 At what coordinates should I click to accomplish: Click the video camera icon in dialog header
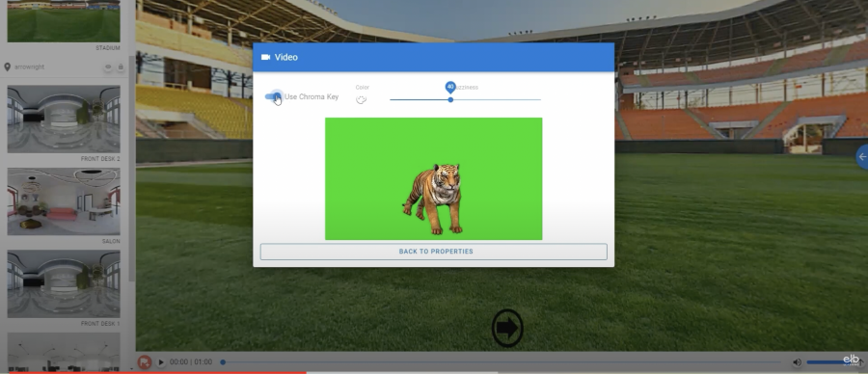pyautogui.click(x=266, y=57)
